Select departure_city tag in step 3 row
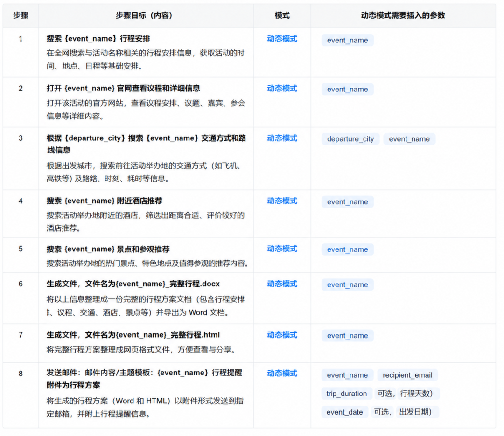The height and width of the screenshot is (436, 504). tap(350, 139)
